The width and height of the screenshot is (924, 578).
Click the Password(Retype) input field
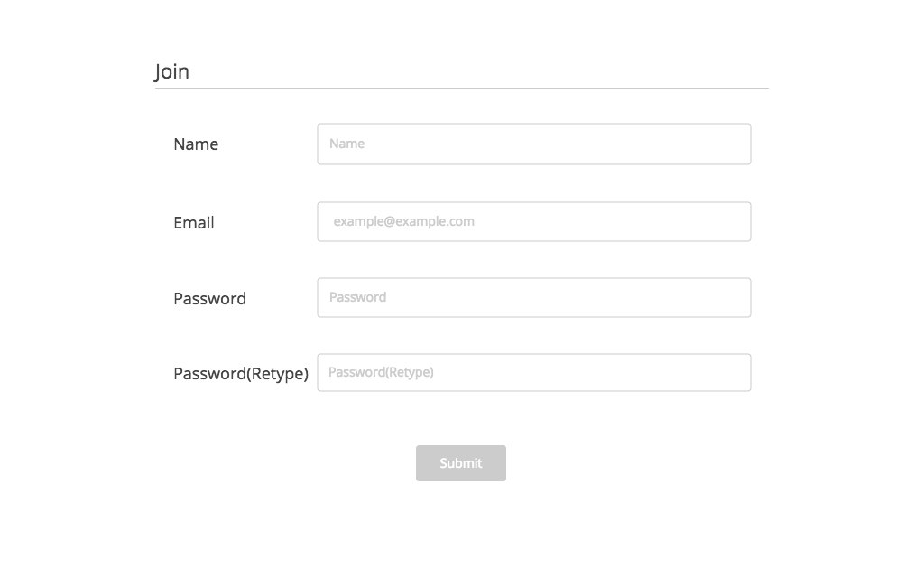533,373
